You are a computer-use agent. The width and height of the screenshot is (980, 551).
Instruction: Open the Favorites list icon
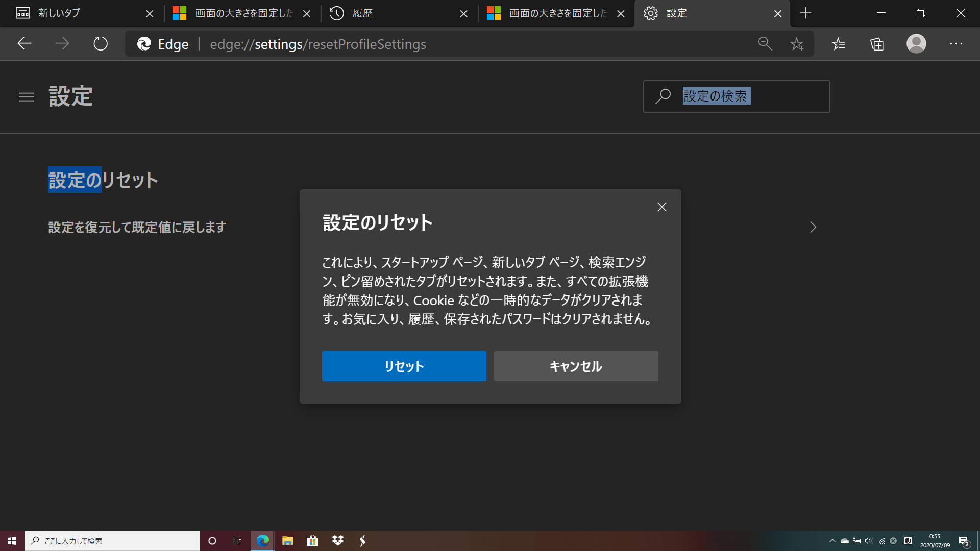pos(838,44)
